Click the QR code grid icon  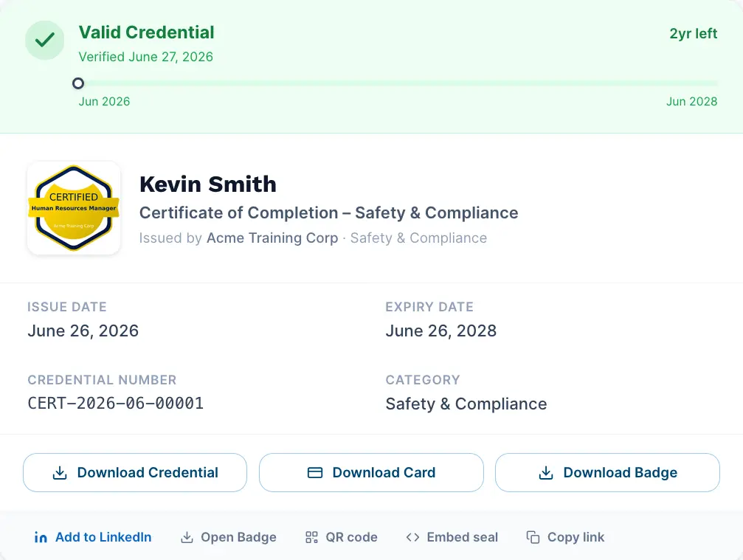tap(312, 537)
